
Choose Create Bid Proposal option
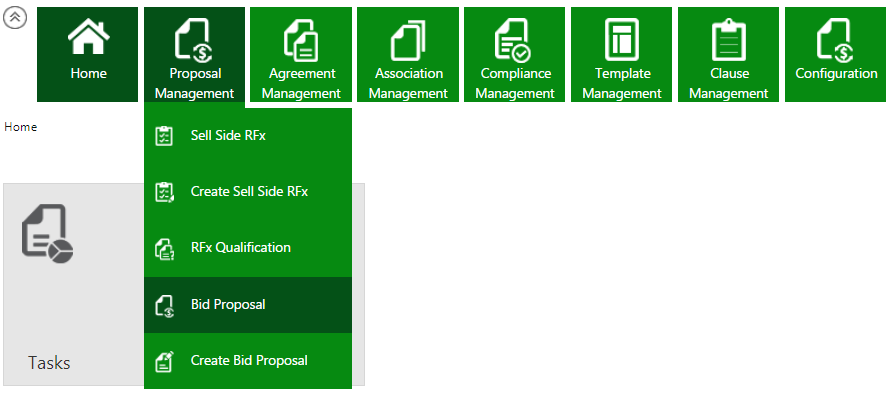click(x=248, y=361)
